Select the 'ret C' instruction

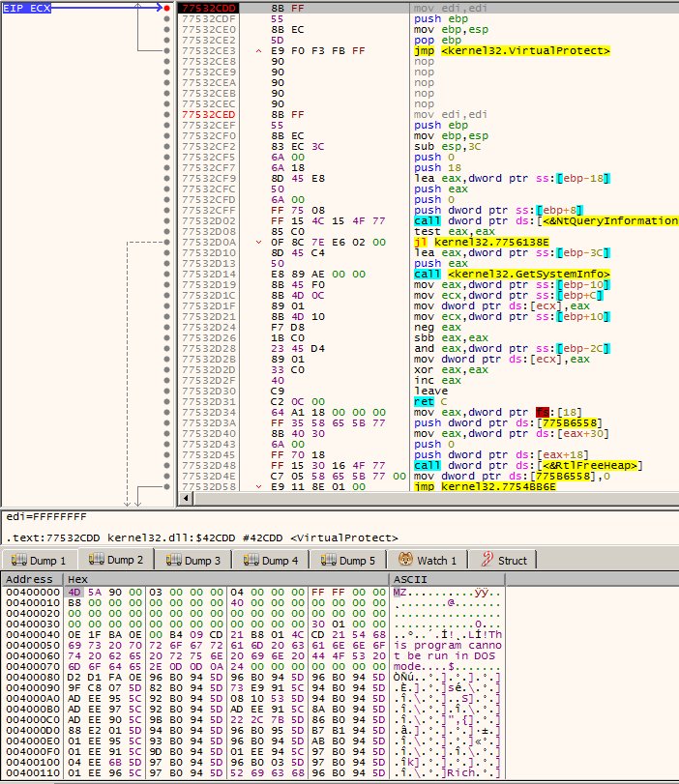(x=430, y=401)
